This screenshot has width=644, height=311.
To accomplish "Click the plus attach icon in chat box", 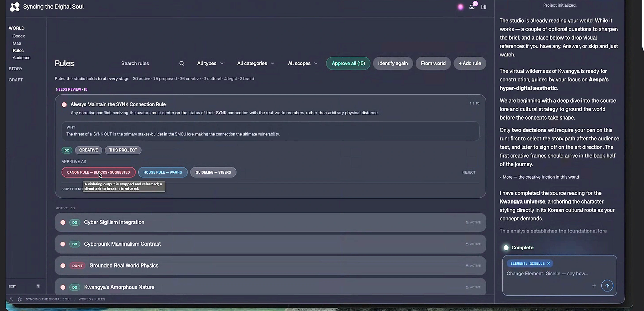I will (594, 286).
